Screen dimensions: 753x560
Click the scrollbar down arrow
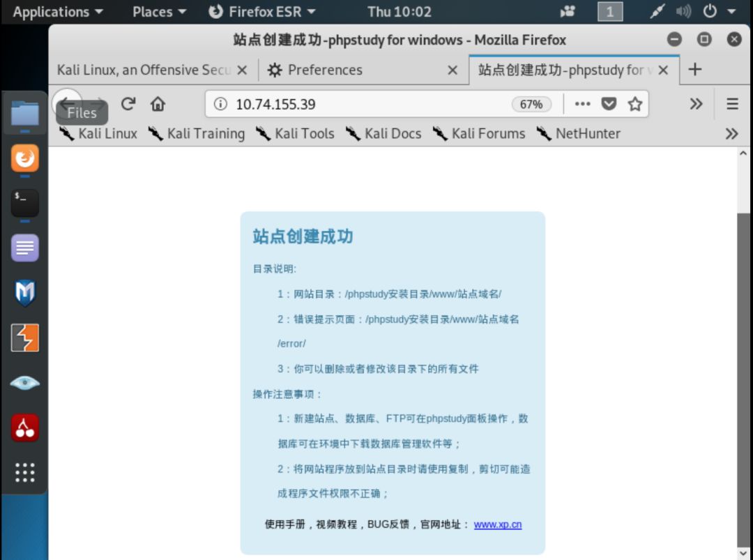[743, 553]
